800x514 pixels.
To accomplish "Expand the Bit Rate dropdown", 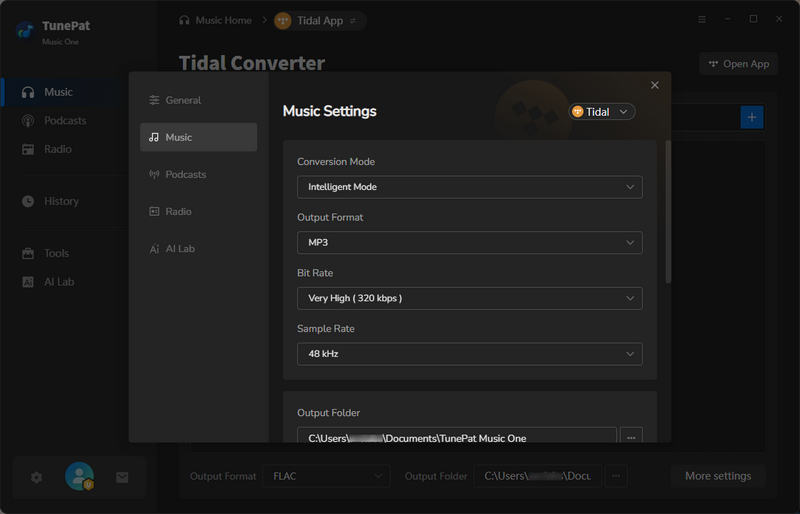I will pos(469,298).
